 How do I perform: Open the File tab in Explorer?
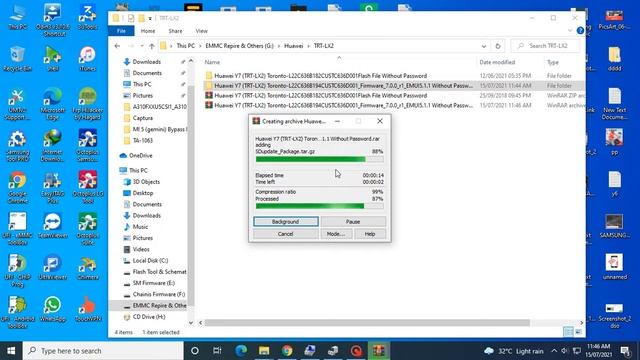[x=121, y=31]
